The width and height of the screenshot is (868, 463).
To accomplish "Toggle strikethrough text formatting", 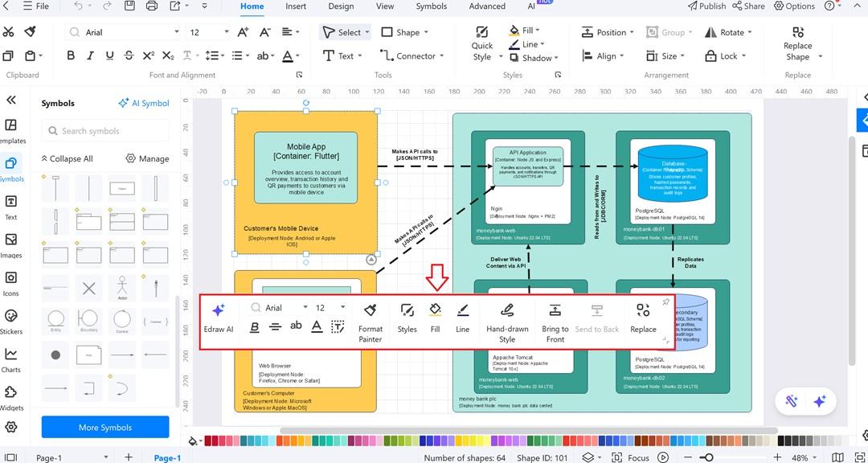I will [x=128, y=55].
